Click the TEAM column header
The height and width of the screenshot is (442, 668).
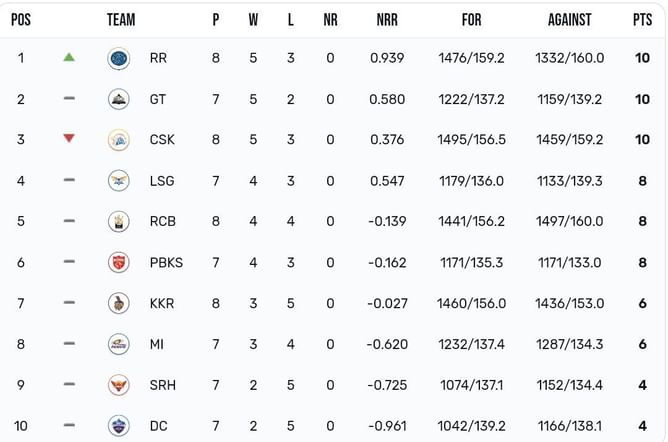coord(121,19)
